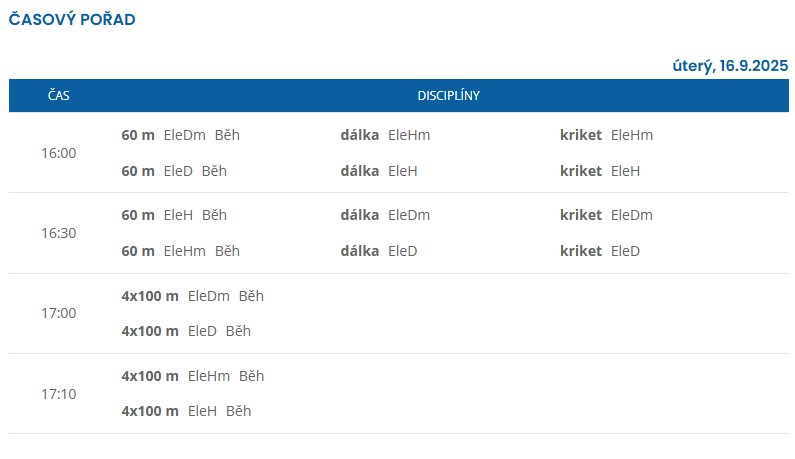Click the ČAS column header
Viewport: 795px width, 459px height.
59,95
